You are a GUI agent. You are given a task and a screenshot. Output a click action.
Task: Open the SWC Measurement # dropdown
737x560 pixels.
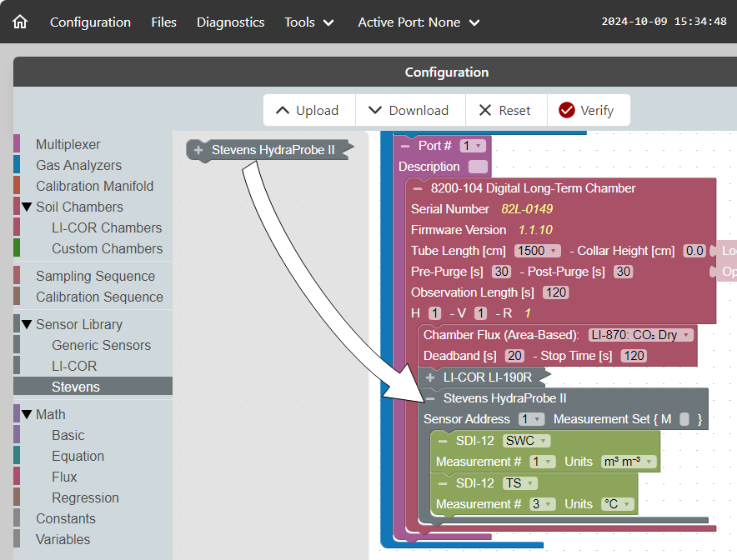(x=543, y=462)
